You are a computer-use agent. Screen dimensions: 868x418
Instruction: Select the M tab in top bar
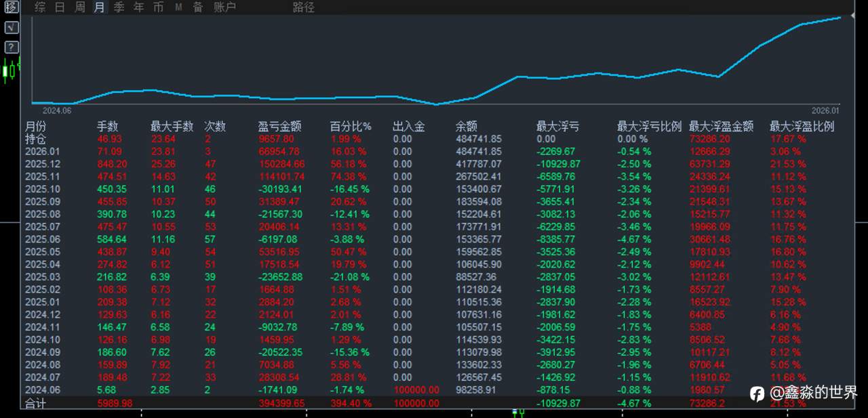point(178,7)
